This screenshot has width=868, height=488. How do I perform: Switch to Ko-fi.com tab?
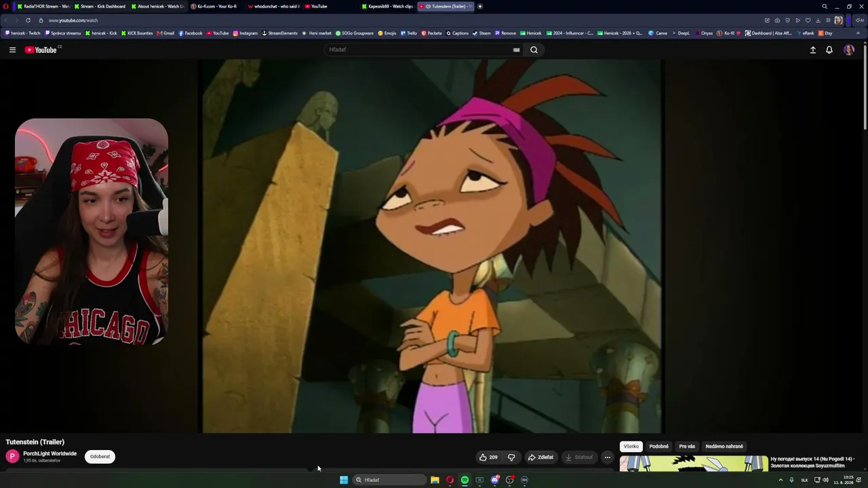point(214,6)
